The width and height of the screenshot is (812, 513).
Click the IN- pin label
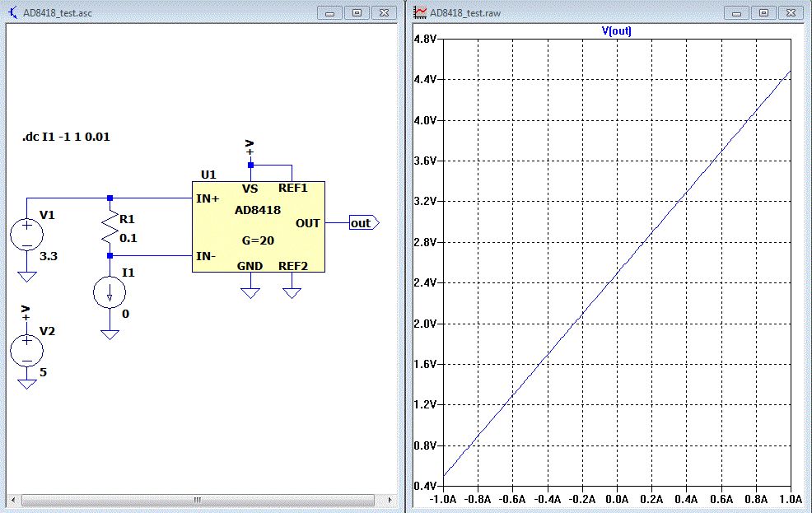[206, 256]
